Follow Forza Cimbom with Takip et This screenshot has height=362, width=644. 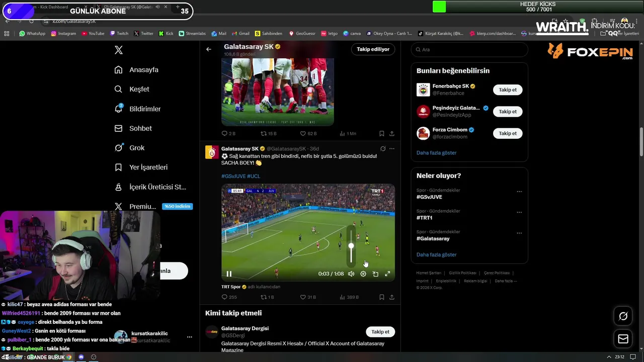click(x=508, y=133)
